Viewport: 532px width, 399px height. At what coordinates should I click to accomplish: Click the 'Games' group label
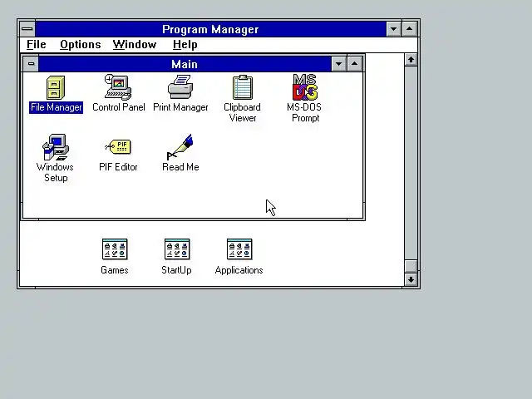point(115,270)
